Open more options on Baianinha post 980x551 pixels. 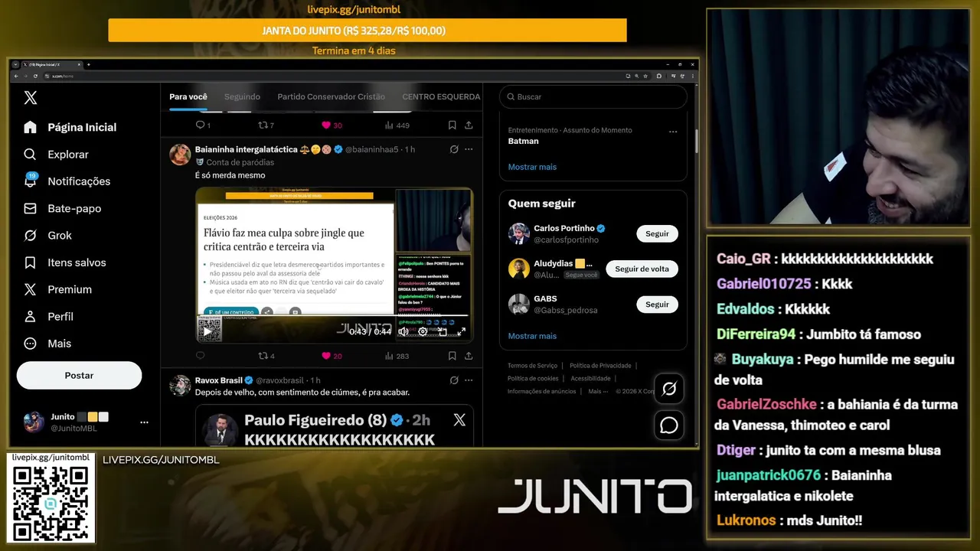469,149
